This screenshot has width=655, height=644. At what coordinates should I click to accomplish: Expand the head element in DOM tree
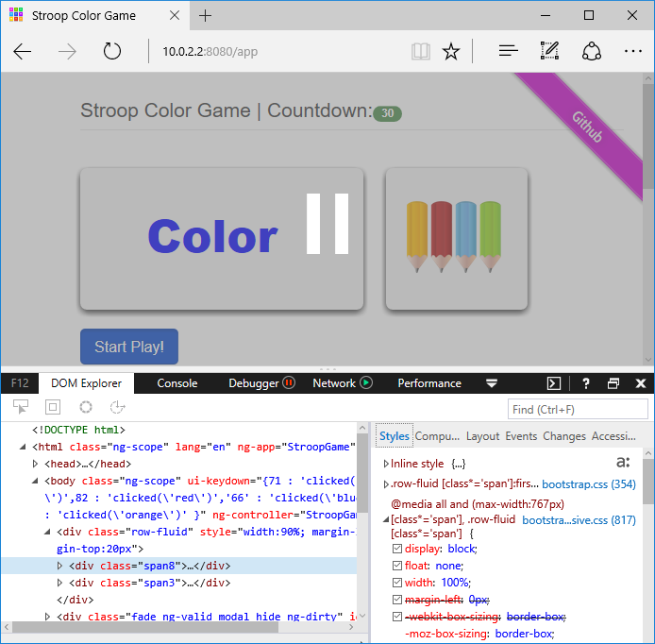click(x=36, y=464)
